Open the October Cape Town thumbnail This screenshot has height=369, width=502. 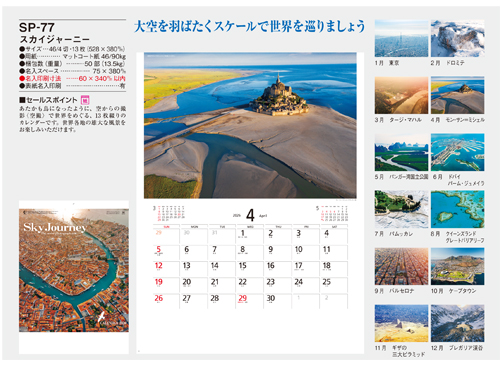click(457, 266)
